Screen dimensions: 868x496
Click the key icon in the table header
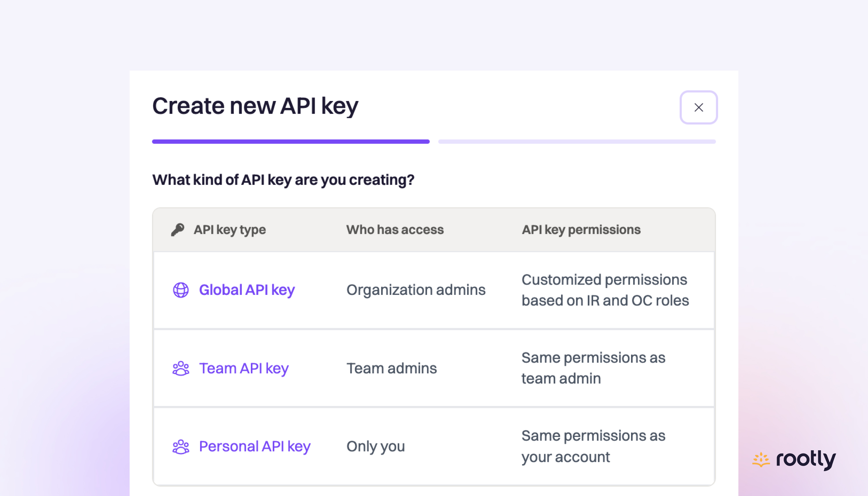point(177,229)
